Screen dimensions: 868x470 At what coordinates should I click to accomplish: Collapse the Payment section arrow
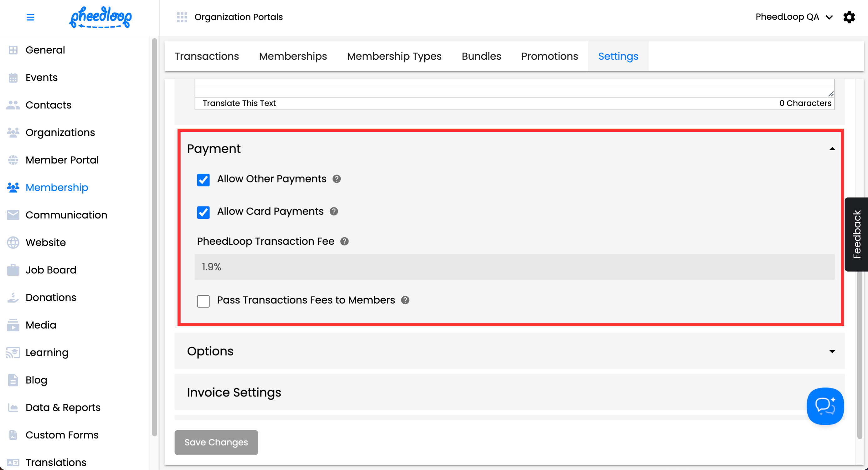[x=832, y=149]
